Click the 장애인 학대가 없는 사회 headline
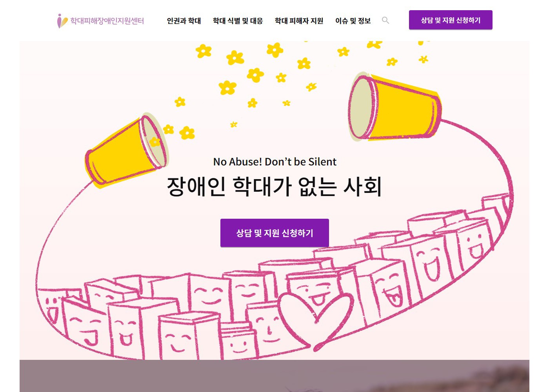Viewport: 549px width, 392px height. pyautogui.click(x=274, y=186)
